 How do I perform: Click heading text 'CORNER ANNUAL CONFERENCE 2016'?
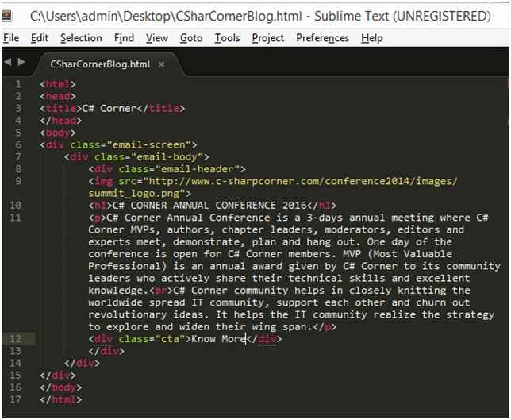point(218,206)
